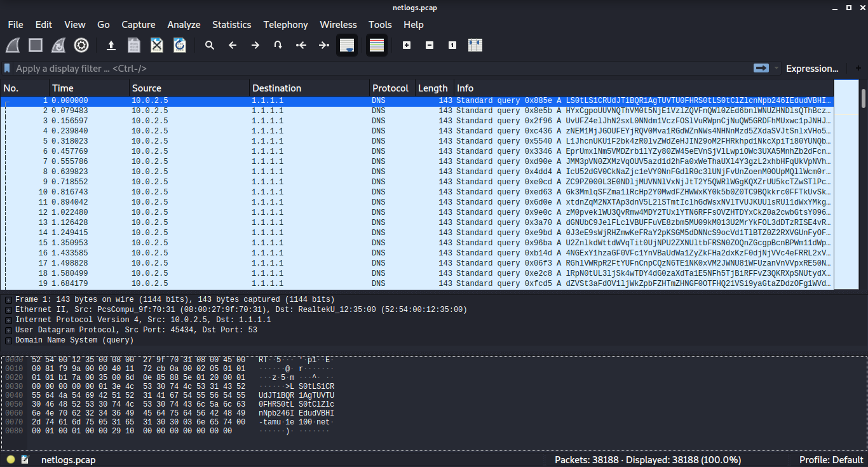Image resolution: width=868 pixels, height=467 pixels.
Task: Zoom out main window text
Action: coord(430,45)
